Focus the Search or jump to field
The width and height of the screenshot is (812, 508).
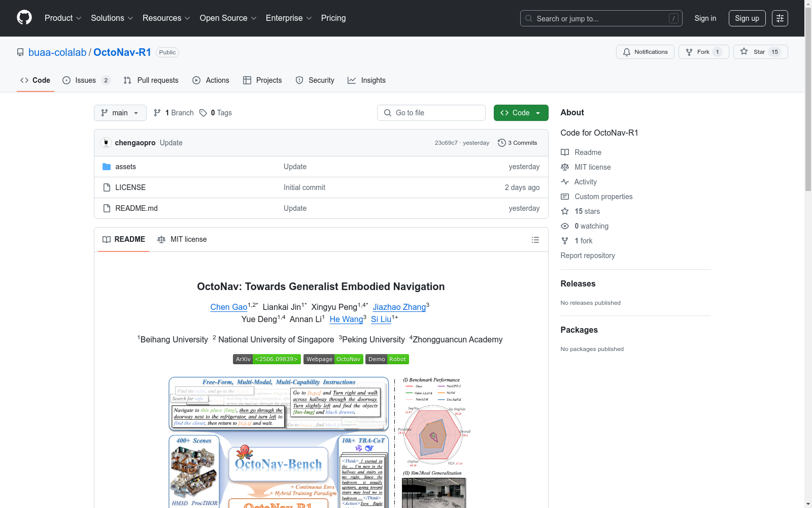click(x=601, y=18)
